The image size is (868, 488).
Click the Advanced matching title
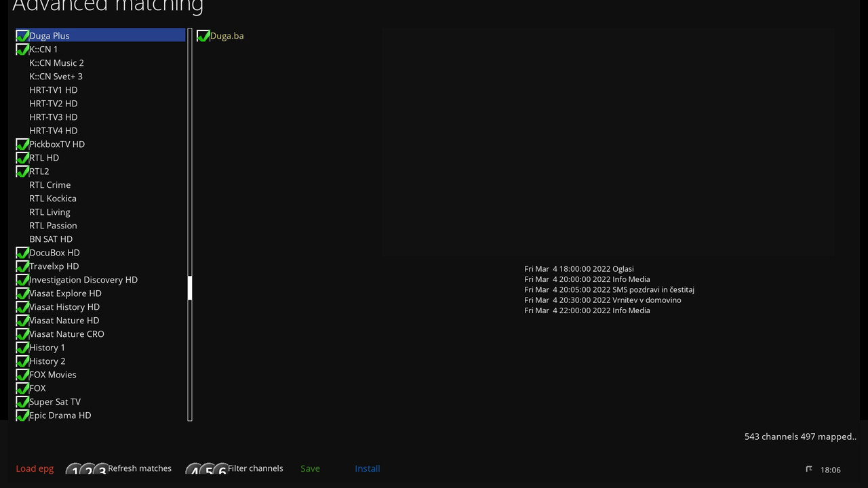(x=108, y=5)
